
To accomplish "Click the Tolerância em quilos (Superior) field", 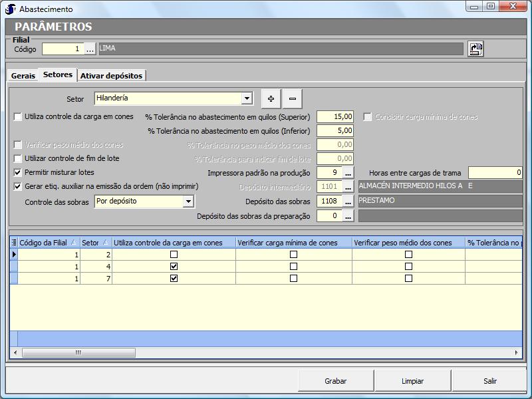I will click(335, 116).
